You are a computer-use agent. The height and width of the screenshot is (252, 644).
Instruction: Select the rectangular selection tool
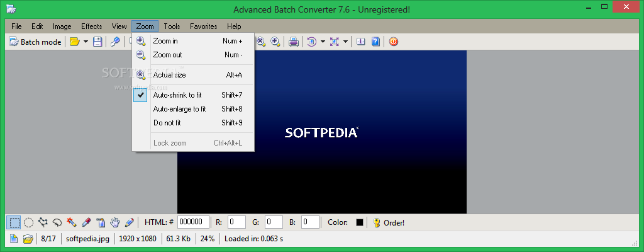14,223
